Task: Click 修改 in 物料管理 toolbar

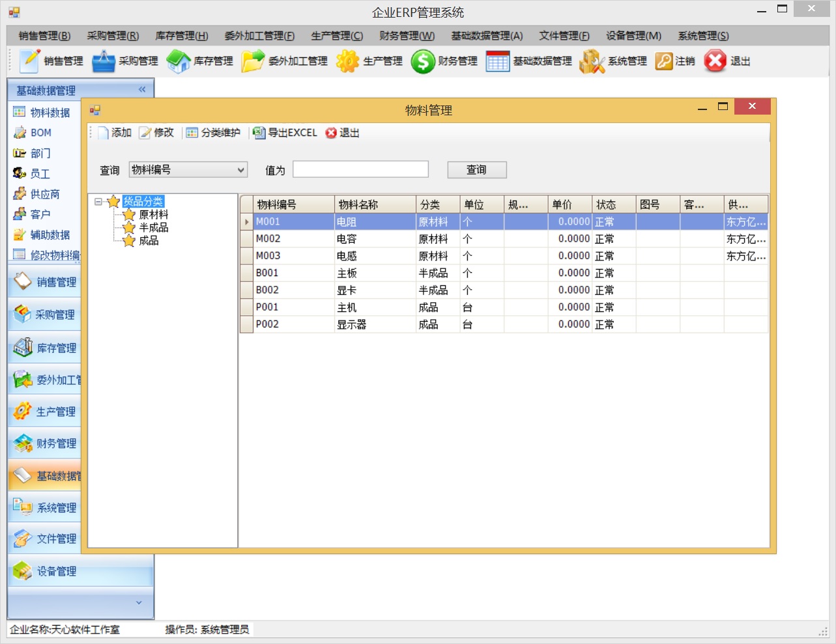Action: coord(157,133)
